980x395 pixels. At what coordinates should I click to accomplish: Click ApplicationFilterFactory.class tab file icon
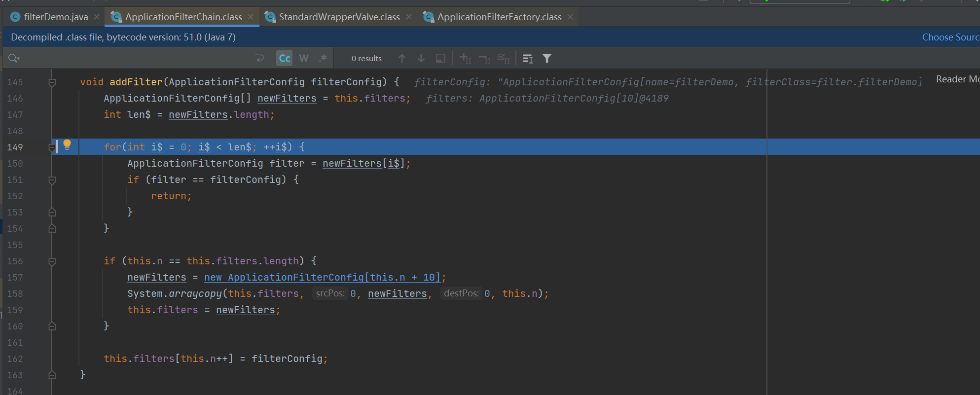[x=428, y=17]
